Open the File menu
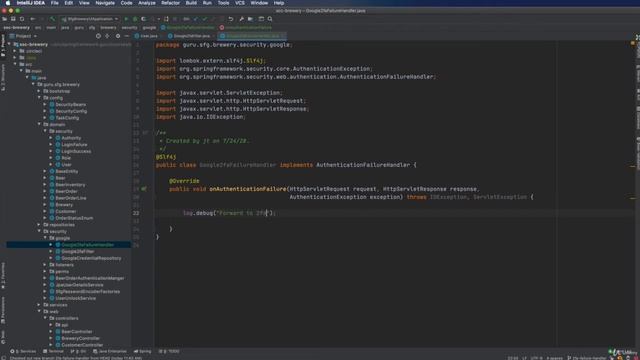This screenshot has width=640, height=360. pos(55,3)
